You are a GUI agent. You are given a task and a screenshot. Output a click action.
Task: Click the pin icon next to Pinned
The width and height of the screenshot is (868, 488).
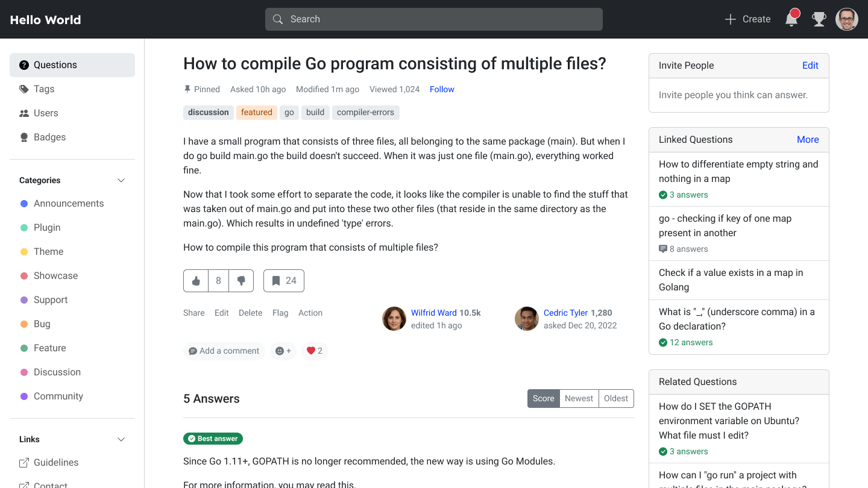(x=187, y=89)
